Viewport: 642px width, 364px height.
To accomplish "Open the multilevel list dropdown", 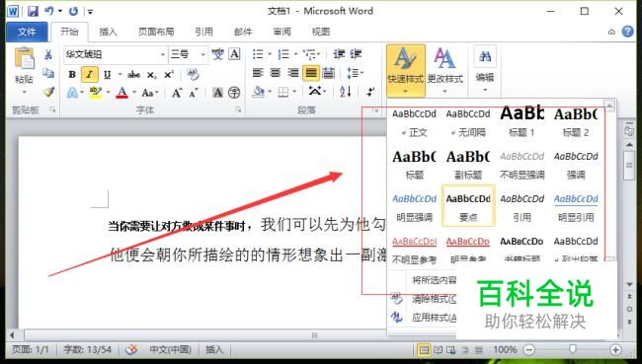I will click(x=319, y=54).
